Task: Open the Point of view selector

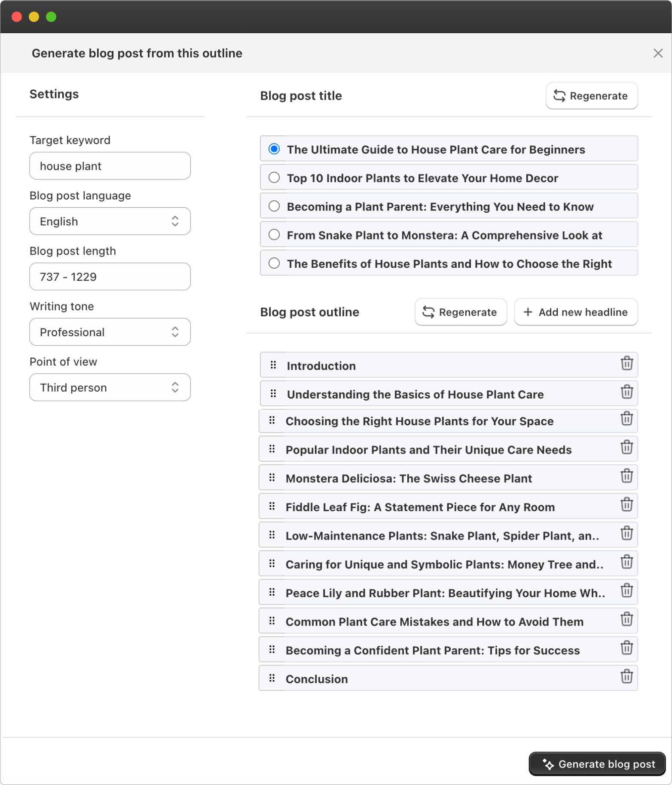Action: 110,387
